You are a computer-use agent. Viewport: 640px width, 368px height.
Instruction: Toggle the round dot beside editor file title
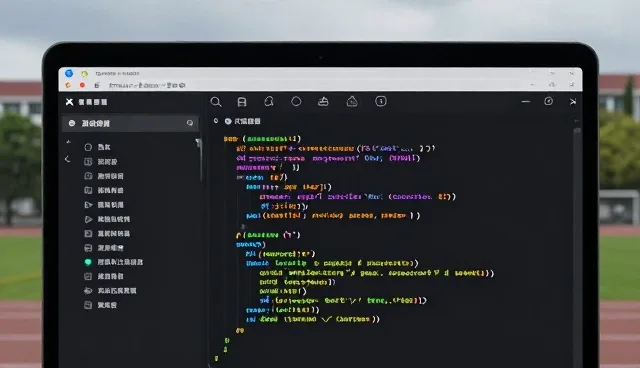(228, 121)
